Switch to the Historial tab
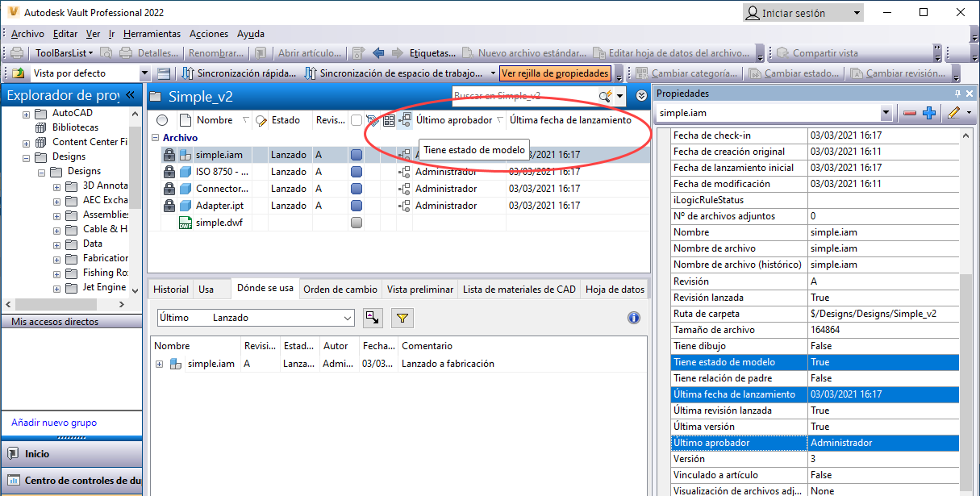Image resolution: width=980 pixels, height=496 pixels. coord(171,290)
